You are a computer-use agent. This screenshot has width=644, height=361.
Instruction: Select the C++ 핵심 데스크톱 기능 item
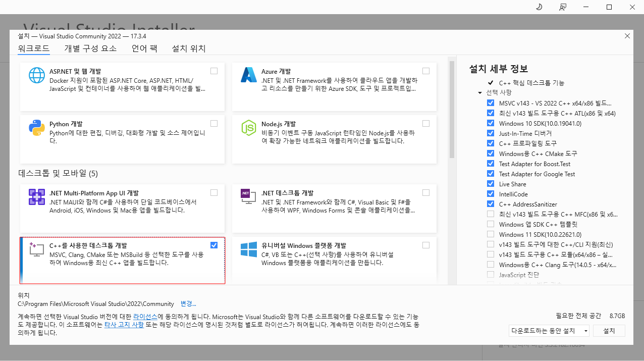[x=531, y=83]
